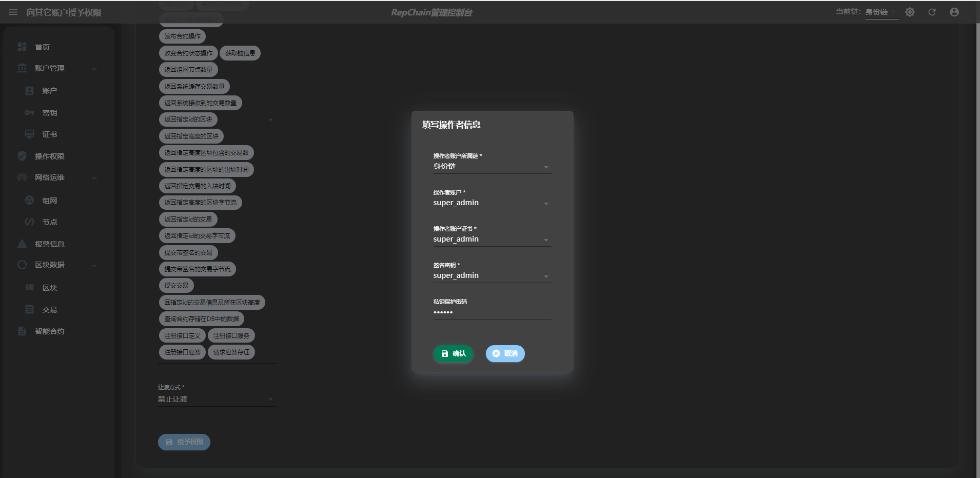Open the 操作者账户所属链 dropdown
Screen dimensions: 980x478
(492, 166)
